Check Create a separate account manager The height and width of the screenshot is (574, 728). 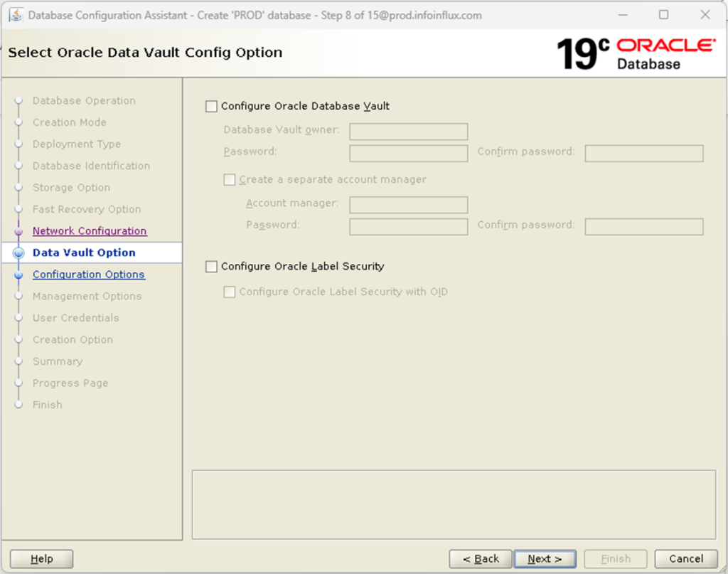tap(229, 179)
